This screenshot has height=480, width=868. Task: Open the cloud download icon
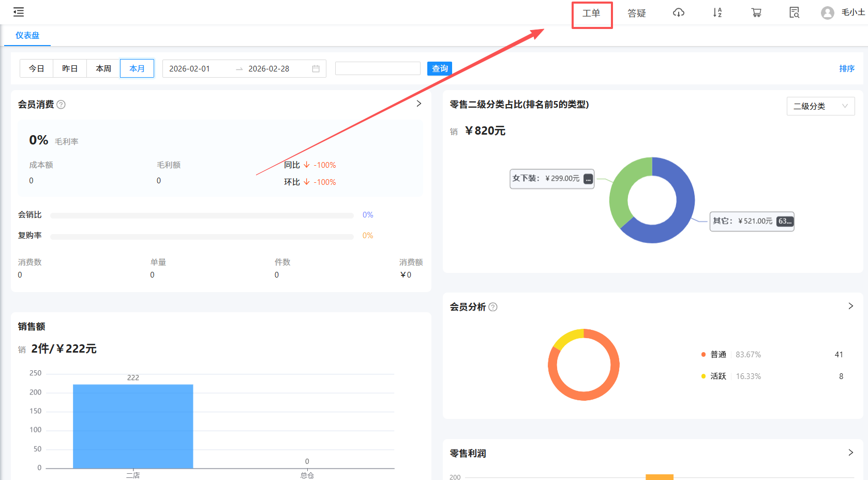(x=678, y=12)
